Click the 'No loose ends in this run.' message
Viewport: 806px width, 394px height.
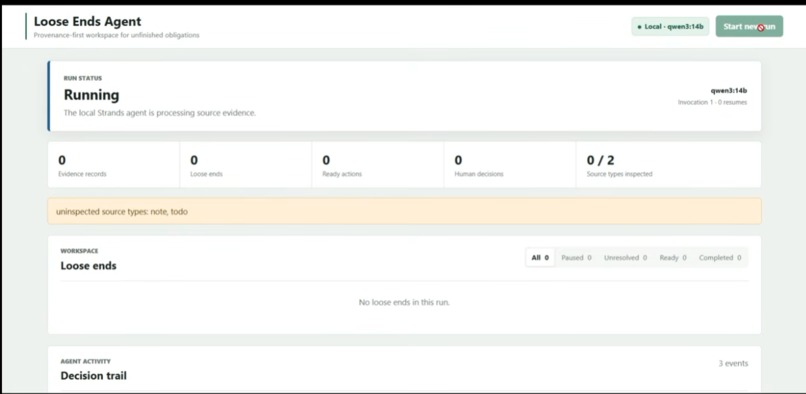pyautogui.click(x=404, y=302)
